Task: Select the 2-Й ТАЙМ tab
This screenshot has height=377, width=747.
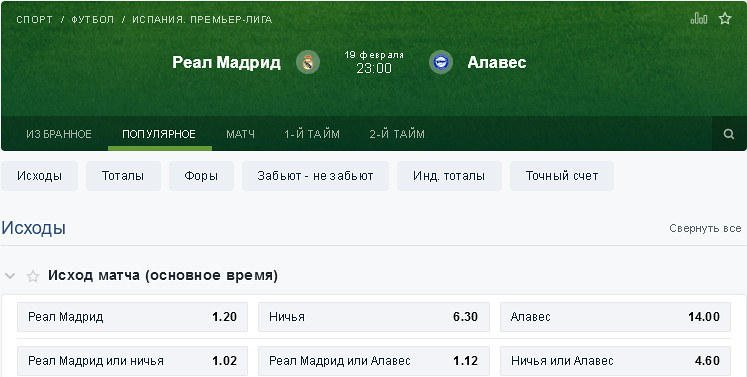Action: pyautogui.click(x=397, y=134)
